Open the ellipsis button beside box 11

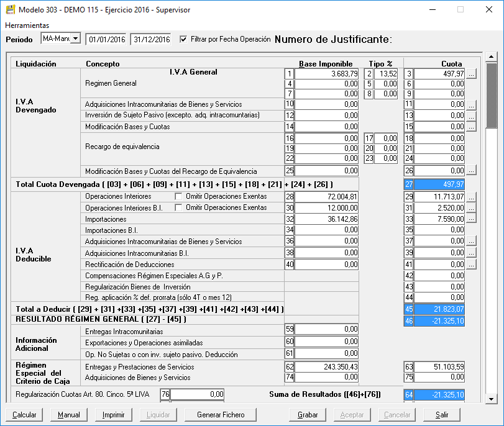pyautogui.click(x=471, y=105)
